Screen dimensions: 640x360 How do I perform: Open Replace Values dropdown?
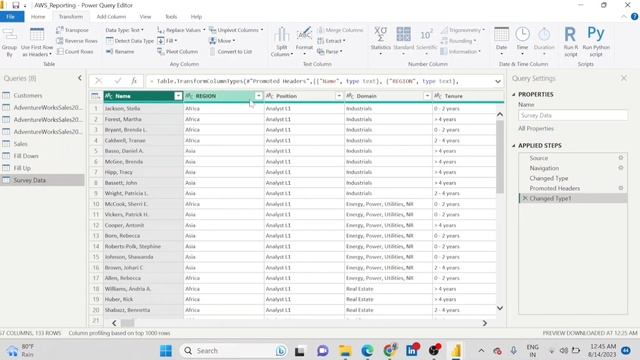181,30
